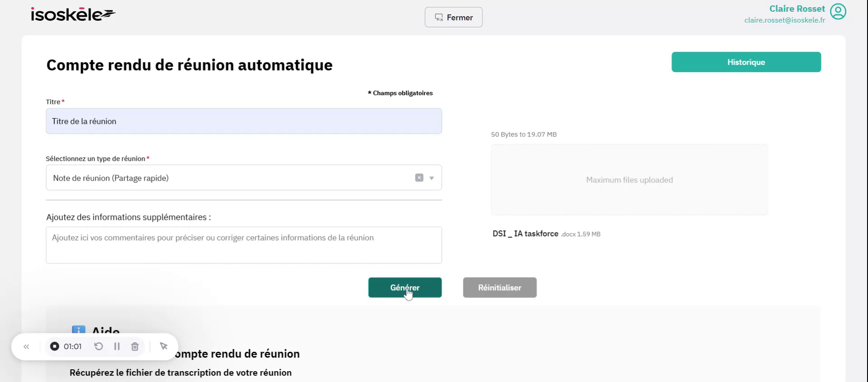Viewport: 868px width, 382px height.
Task: Expand the meeting type dropdown arrow
Action: click(x=432, y=178)
